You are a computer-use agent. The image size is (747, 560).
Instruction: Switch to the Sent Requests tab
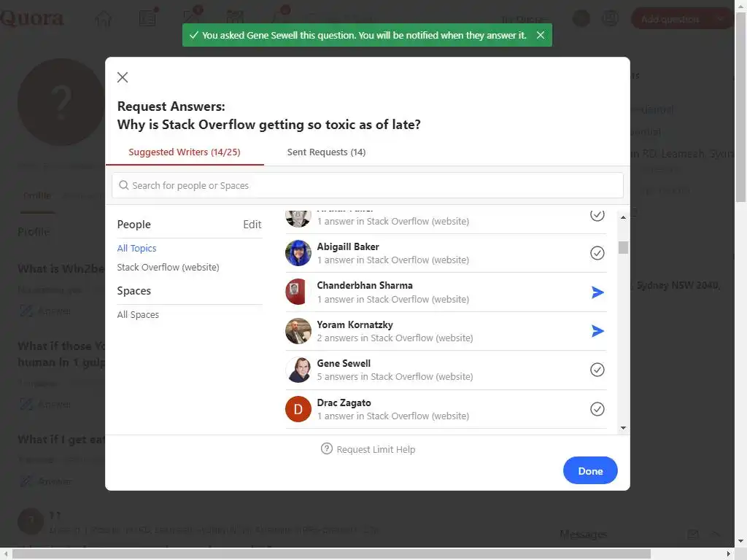coord(326,152)
